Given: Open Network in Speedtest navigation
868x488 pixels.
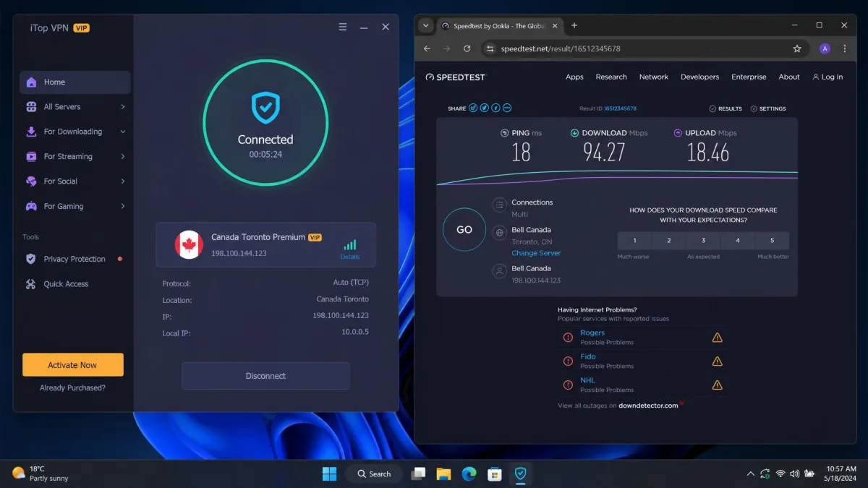Looking at the screenshot, I should pyautogui.click(x=654, y=77).
